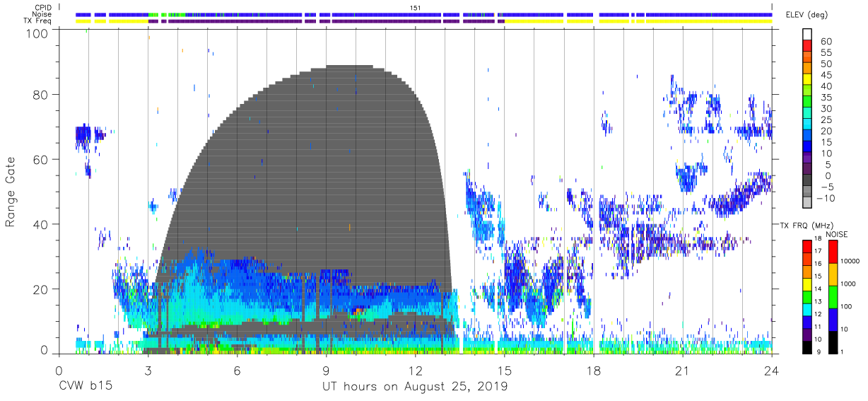Click the Range Gate axis label
The height and width of the screenshot is (401, 868).
click(11, 192)
